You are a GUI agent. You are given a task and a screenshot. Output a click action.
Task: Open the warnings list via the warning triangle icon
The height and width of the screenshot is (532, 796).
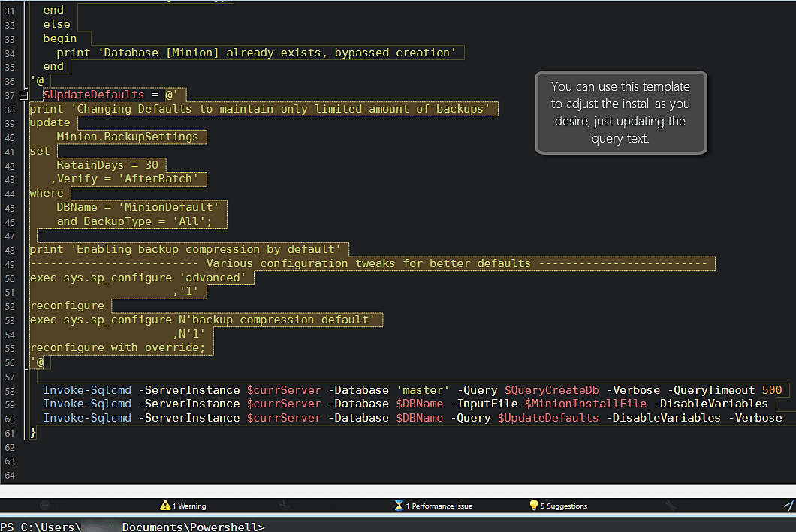click(x=164, y=505)
